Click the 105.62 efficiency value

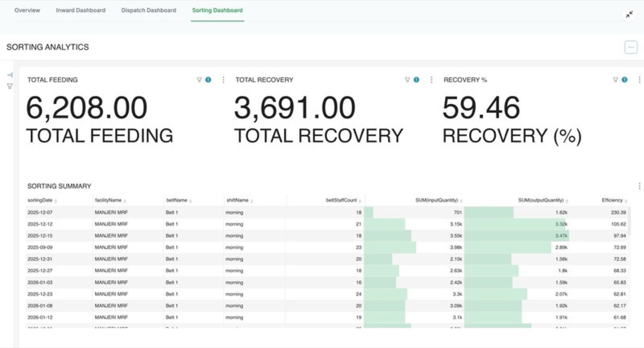[x=619, y=224]
